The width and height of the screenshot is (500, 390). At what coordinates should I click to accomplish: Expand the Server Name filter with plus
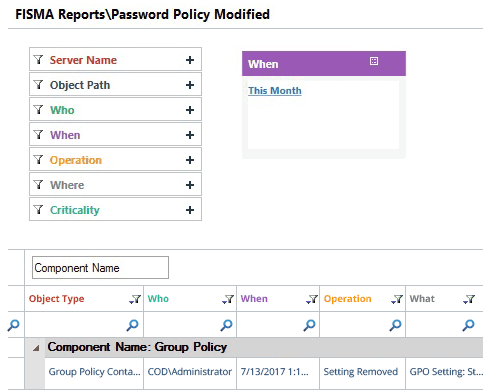190,60
